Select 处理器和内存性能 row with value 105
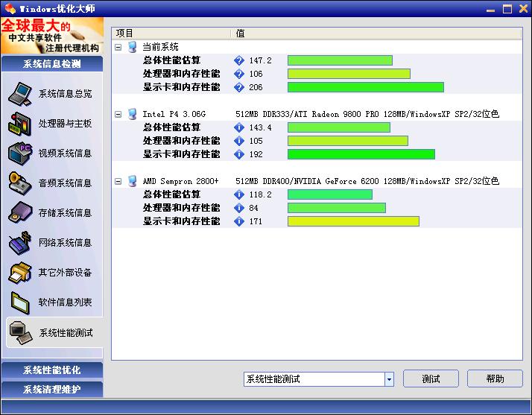 [x=317, y=141]
